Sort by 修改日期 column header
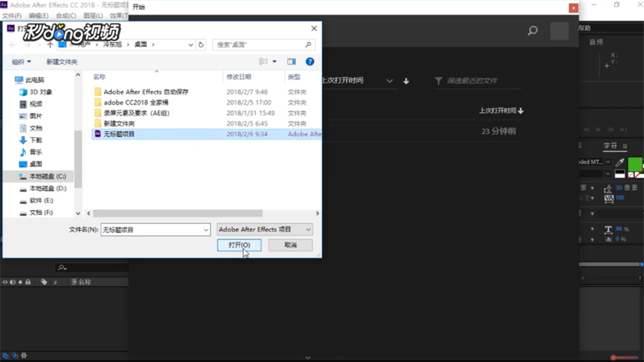Viewport: 644px width, 362px height. coord(239,77)
